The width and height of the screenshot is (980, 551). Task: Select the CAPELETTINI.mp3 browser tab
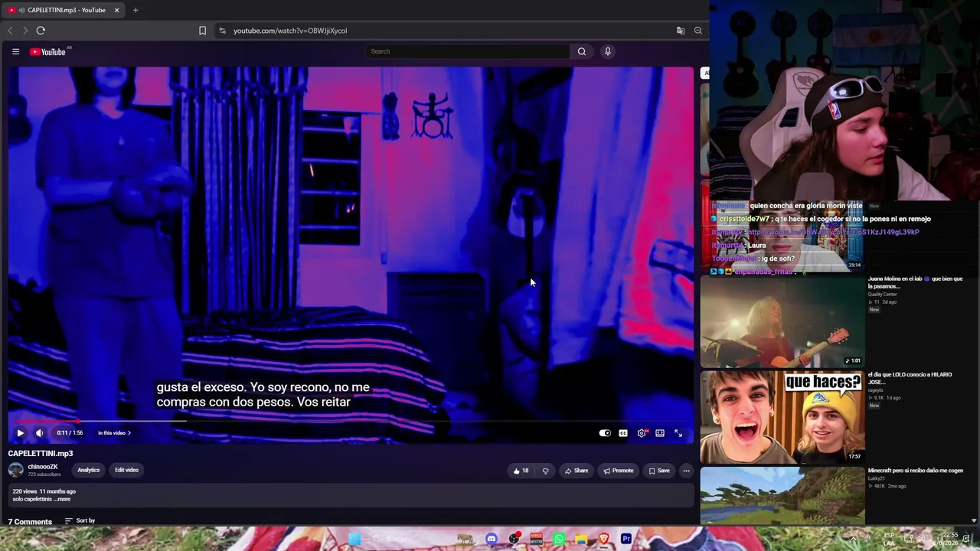click(x=64, y=10)
